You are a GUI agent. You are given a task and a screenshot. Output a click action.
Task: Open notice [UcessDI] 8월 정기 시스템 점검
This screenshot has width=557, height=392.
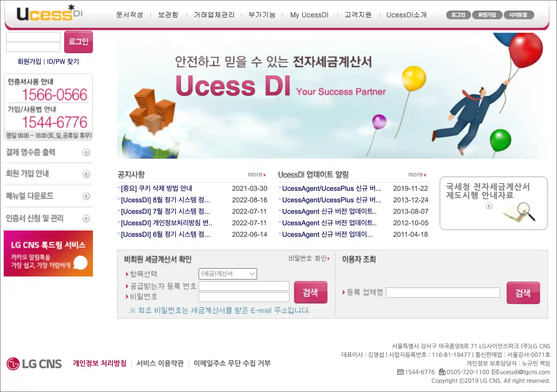pyautogui.click(x=165, y=200)
